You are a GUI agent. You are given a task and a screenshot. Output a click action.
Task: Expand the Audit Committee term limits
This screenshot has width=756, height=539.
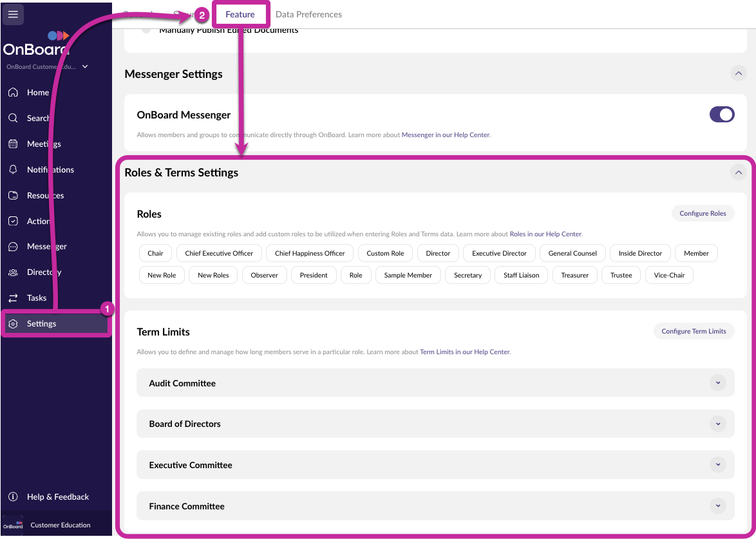717,383
